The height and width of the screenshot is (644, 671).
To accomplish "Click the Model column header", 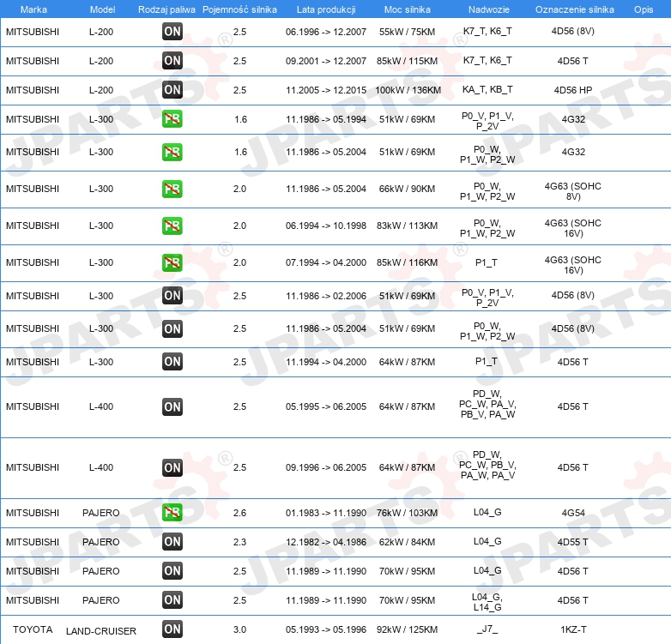I will (102, 9).
